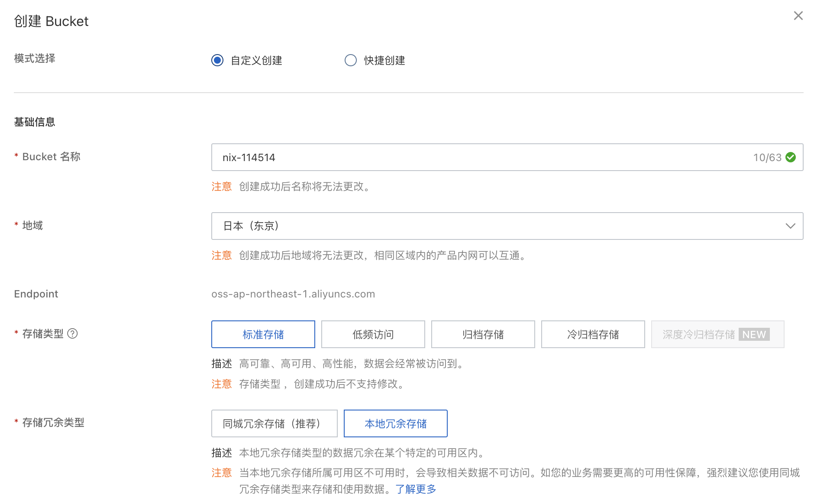Select the 快捷创建 radio button
The width and height of the screenshot is (814, 504).
click(x=351, y=60)
